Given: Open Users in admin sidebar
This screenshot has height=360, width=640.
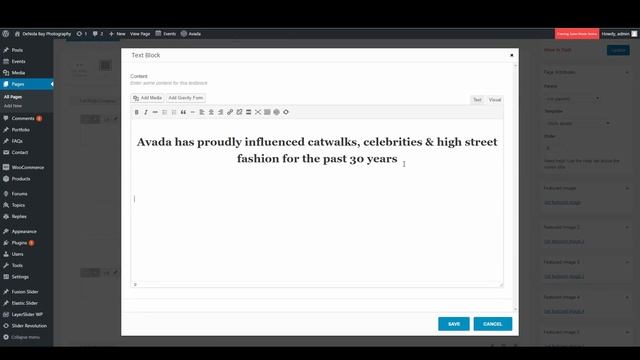Looking at the screenshot, I should [27, 254].
